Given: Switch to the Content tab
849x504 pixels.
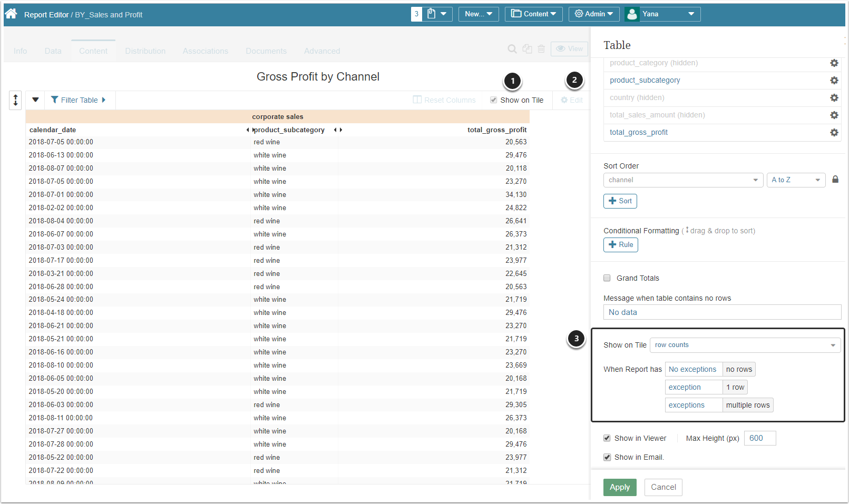Looking at the screenshot, I should click(x=93, y=51).
